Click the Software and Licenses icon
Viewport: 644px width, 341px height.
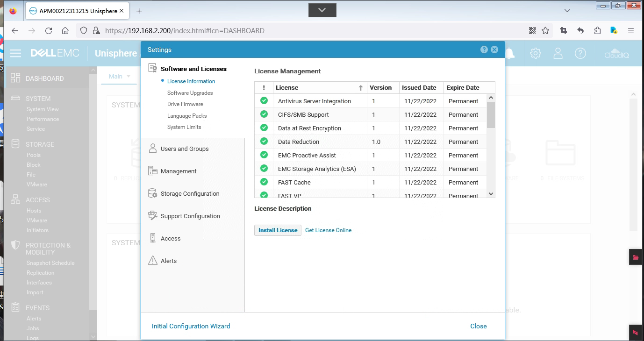pos(153,68)
